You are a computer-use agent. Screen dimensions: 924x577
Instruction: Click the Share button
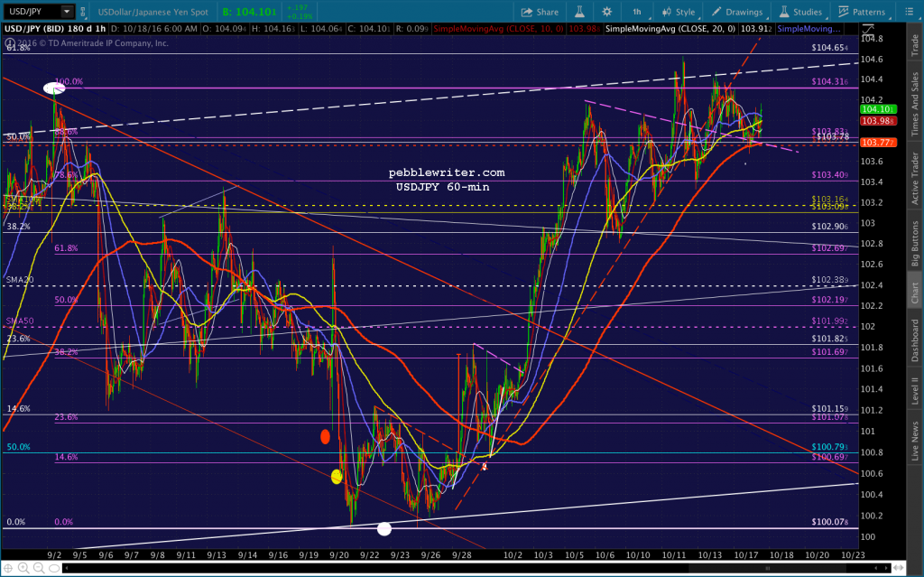click(x=540, y=12)
